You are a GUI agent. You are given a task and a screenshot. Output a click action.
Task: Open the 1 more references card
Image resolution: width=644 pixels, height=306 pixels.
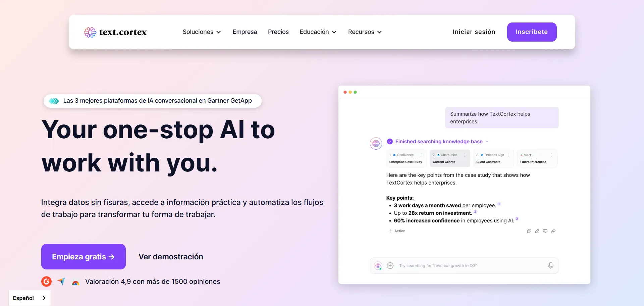(x=537, y=158)
